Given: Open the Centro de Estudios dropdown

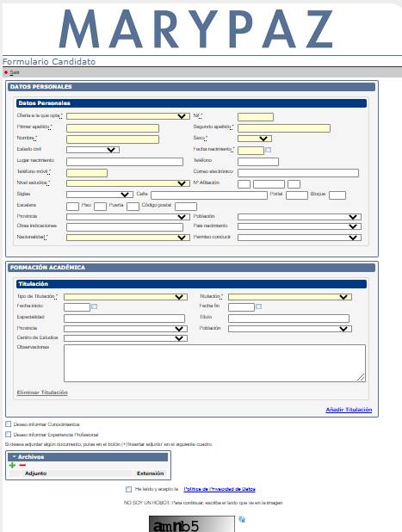Looking at the screenshot, I should click(x=126, y=338).
